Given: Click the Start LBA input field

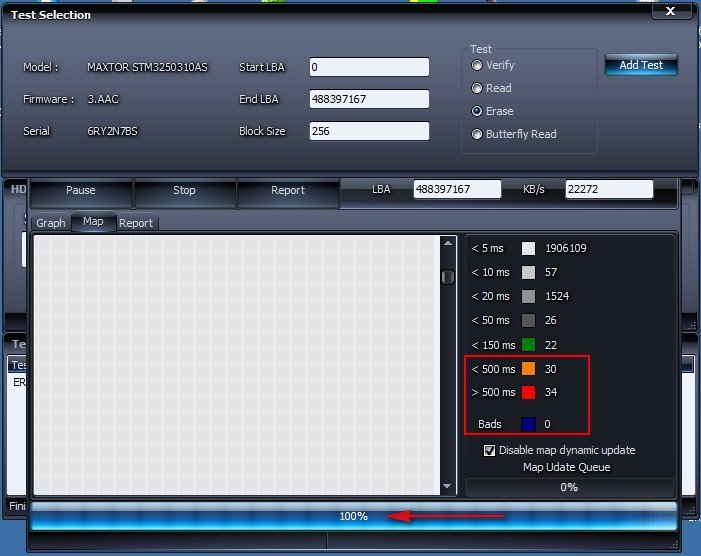Looking at the screenshot, I should 369,67.
